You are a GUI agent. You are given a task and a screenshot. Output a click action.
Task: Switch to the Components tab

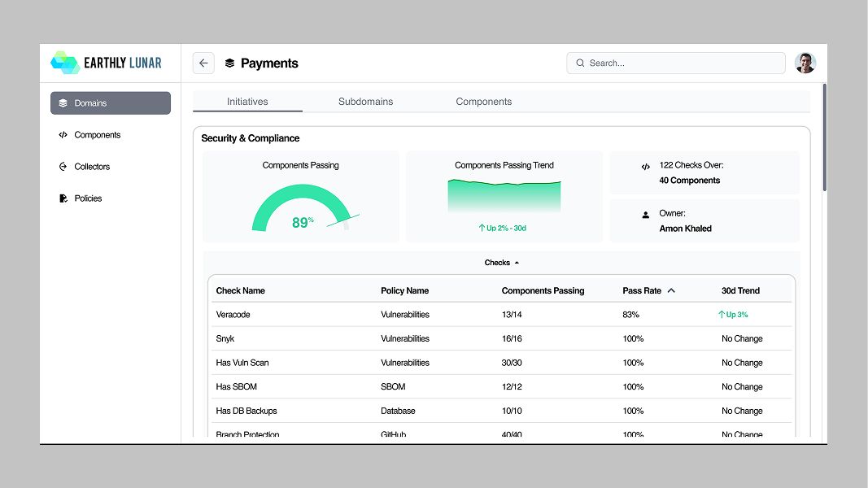coord(483,102)
